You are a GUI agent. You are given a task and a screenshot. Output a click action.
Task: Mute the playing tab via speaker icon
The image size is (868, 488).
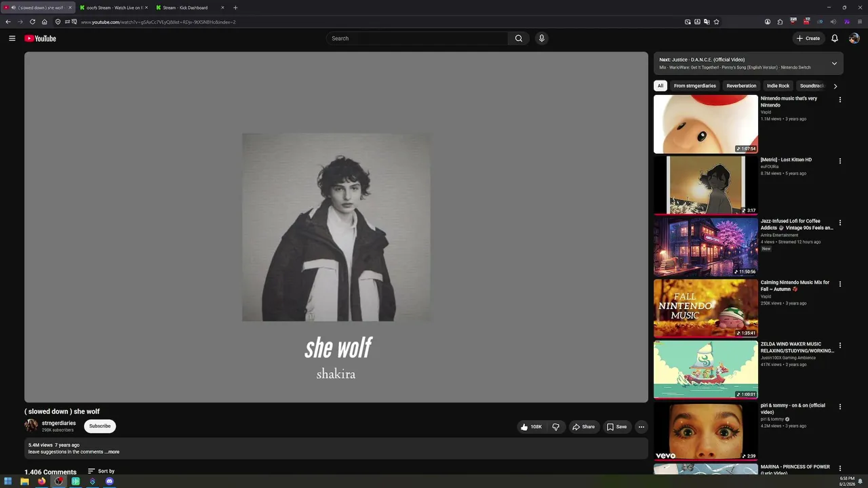point(14,7)
